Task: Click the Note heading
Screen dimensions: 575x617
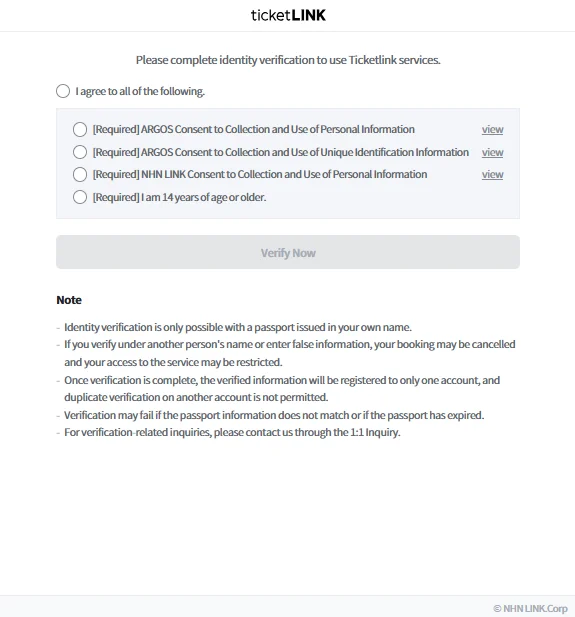Action: point(69,300)
